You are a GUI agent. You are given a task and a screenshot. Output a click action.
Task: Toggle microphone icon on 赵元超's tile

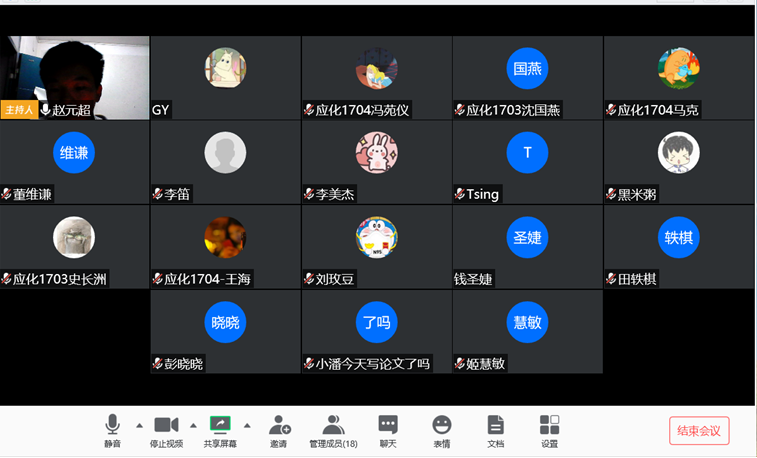pyautogui.click(x=45, y=110)
